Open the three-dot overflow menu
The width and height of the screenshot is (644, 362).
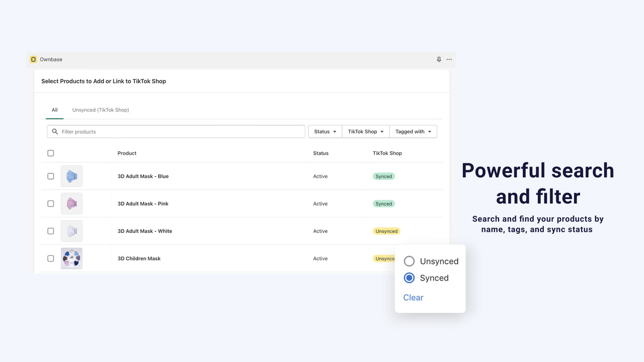coord(449,59)
